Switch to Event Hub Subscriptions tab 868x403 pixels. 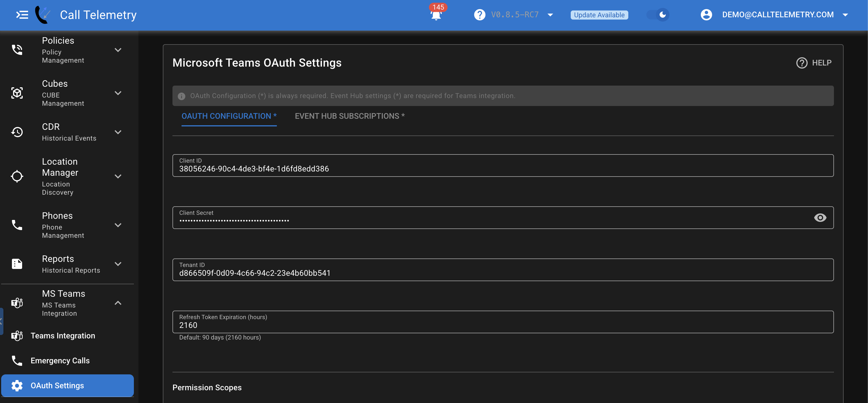[x=350, y=116]
